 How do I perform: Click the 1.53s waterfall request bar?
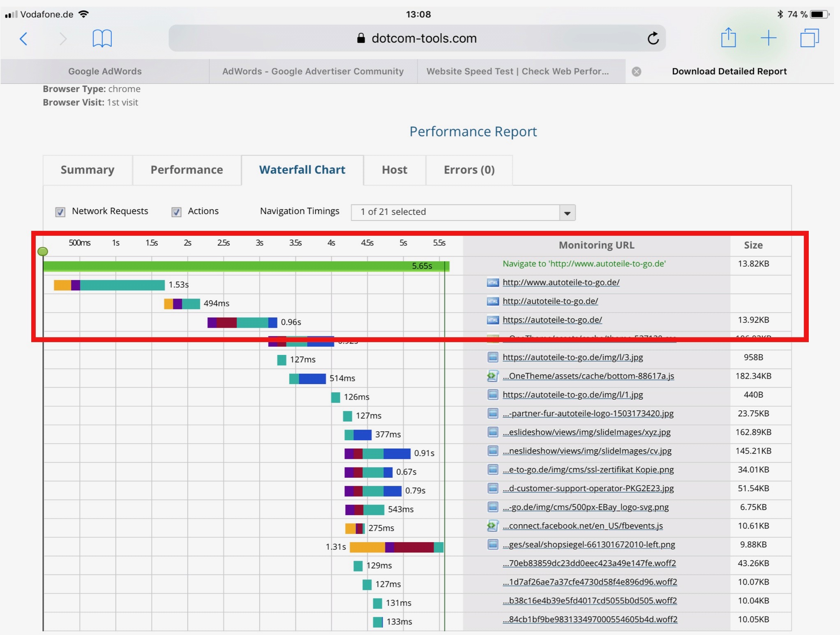[x=109, y=285]
